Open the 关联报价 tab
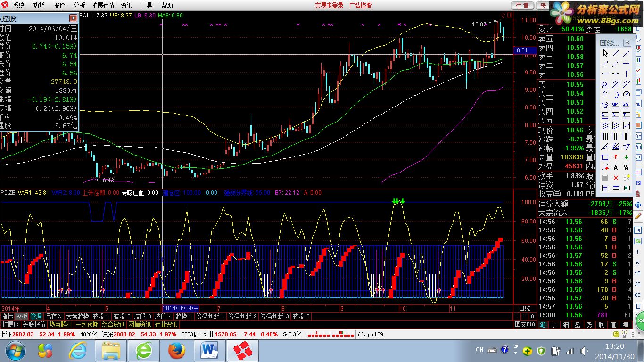Viewport: 644px width, 362px height. click(x=34, y=324)
